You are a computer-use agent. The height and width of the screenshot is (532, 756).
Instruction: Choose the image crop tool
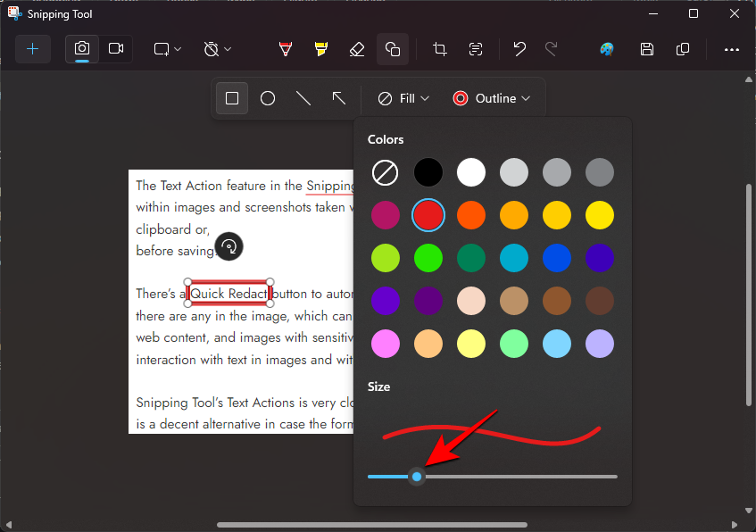439,49
